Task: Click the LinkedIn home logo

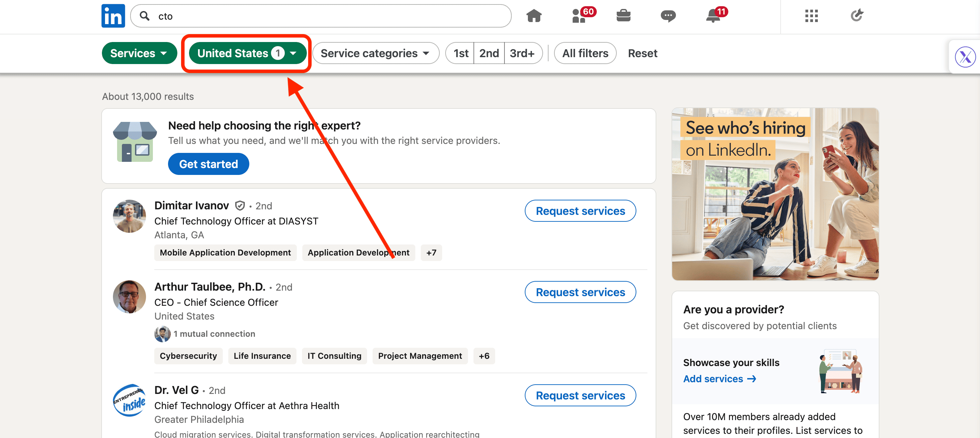Action: (113, 16)
